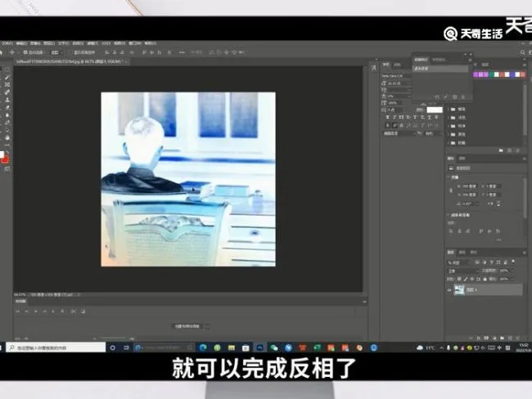The image size is (532, 399).
Task: Go to first frame in timeline
Action: (17, 312)
